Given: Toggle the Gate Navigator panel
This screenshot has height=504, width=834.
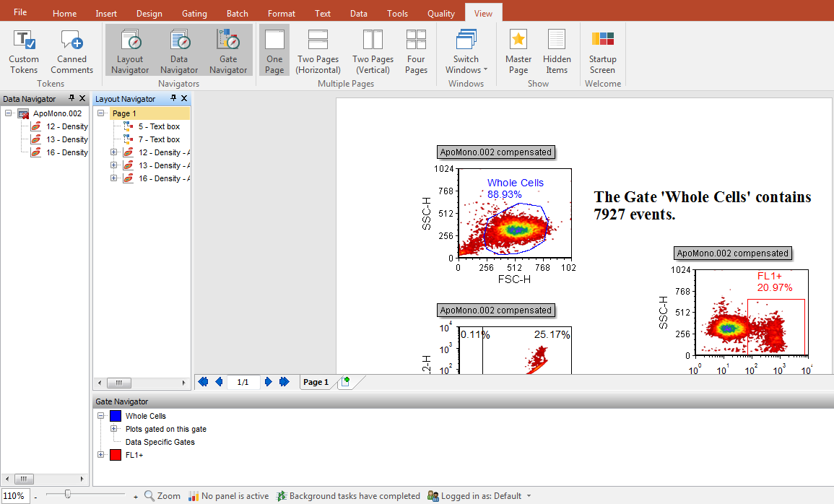Looking at the screenshot, I should [228, 51].
